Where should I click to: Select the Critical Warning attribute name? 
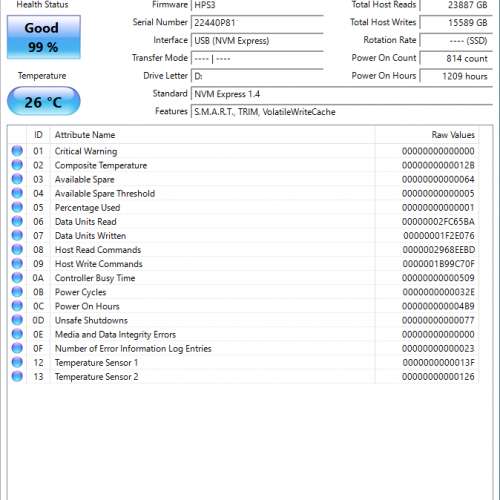(x=86, y=151)
